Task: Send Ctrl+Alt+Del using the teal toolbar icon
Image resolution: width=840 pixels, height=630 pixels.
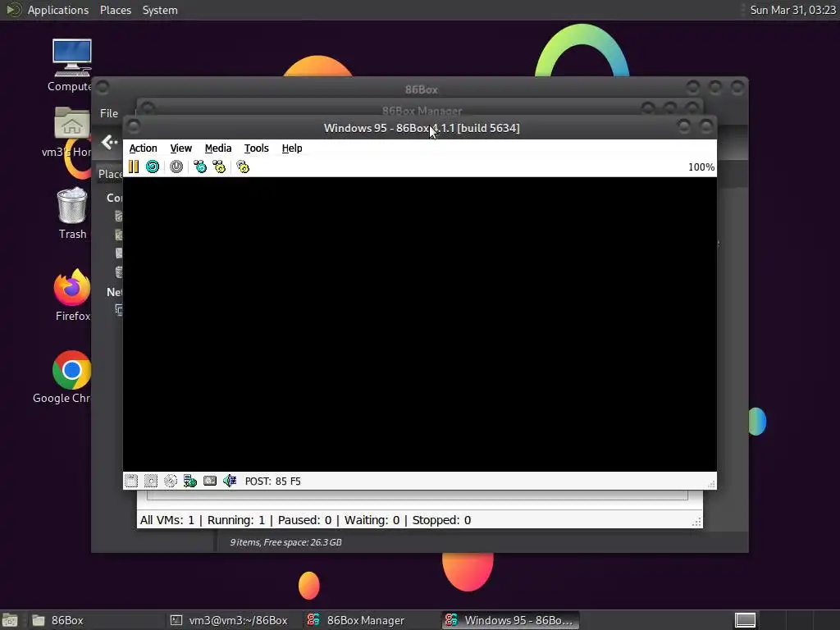Action: click(x=200, y=167)
